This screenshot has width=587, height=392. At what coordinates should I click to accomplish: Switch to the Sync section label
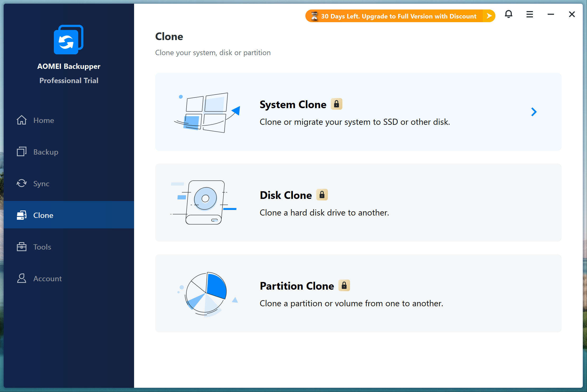click(x=41, y=184)
